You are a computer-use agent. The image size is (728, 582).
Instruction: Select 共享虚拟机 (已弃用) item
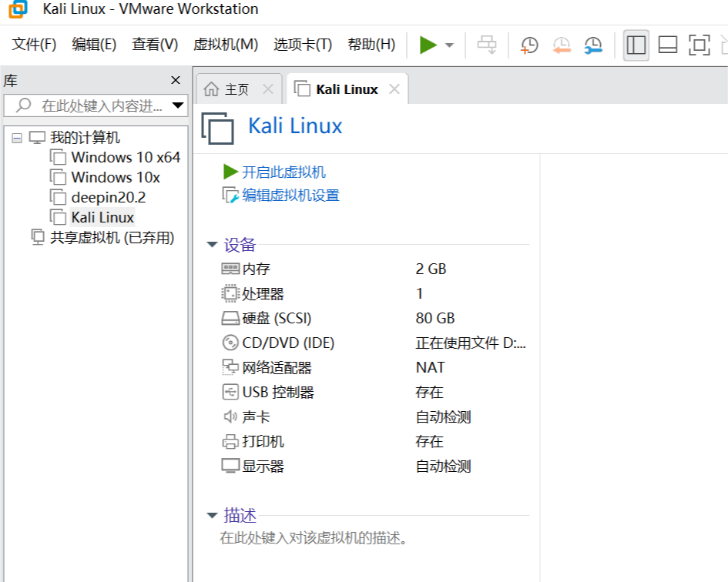click(x=112, y=238)
